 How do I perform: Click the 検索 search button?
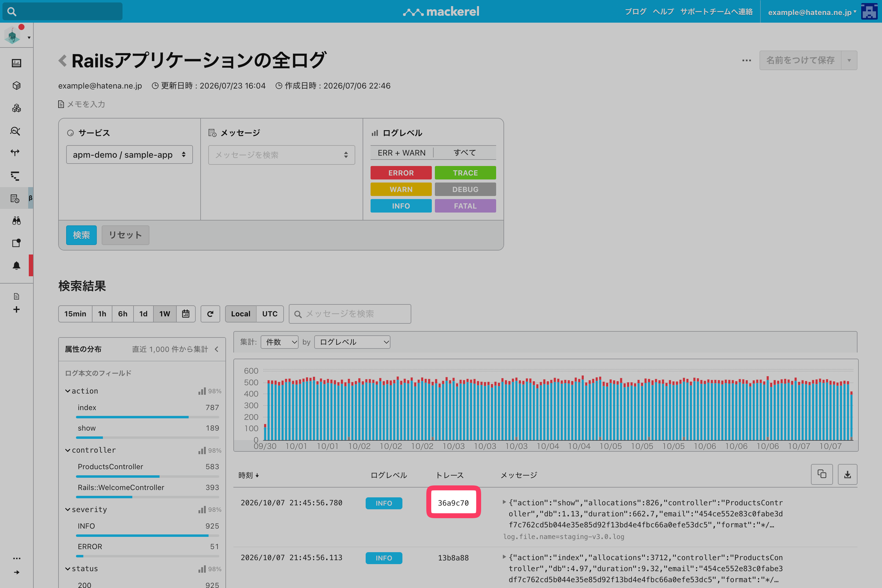coord(81,235)
